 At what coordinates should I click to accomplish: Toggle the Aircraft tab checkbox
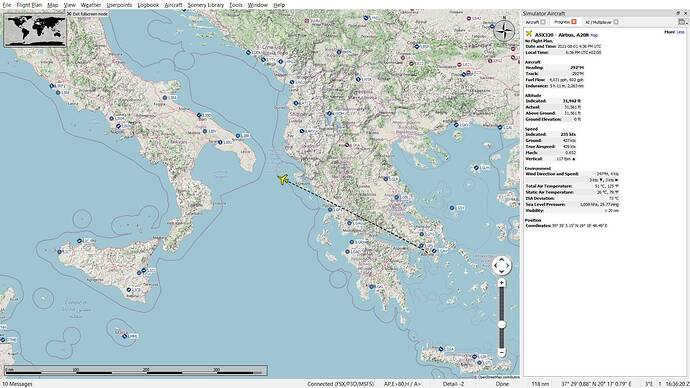543,22
